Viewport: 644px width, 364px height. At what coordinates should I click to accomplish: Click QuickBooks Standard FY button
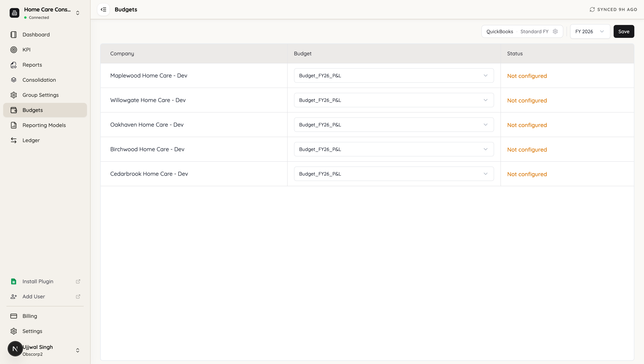pos(522,32)
